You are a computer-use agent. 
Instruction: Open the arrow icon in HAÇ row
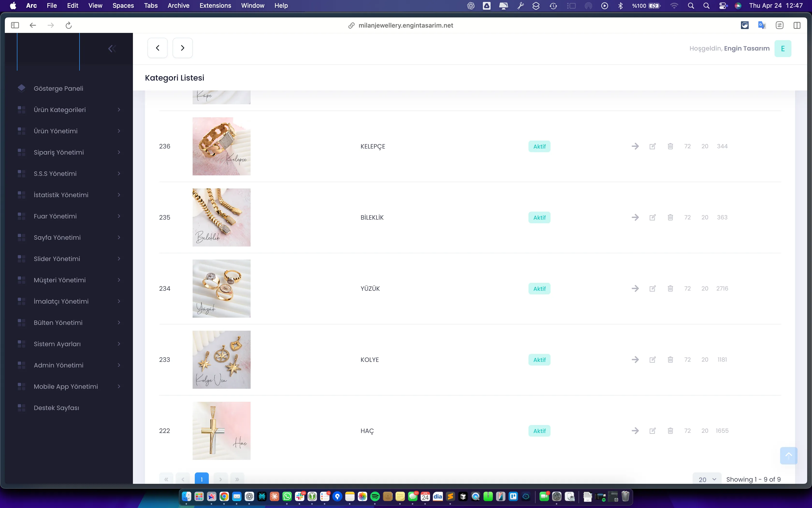coord(635,431)
